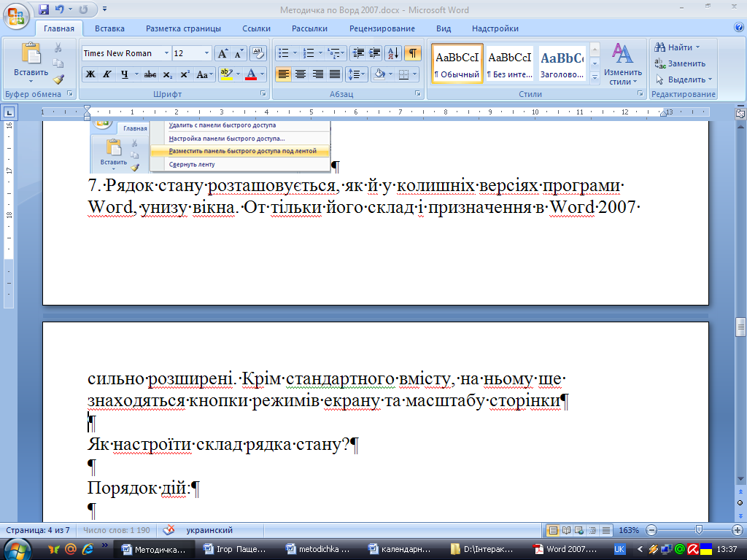The image size is (747, 560).
Task: Redo the action in quick access toolbar
Action: [x=83, y=9]
